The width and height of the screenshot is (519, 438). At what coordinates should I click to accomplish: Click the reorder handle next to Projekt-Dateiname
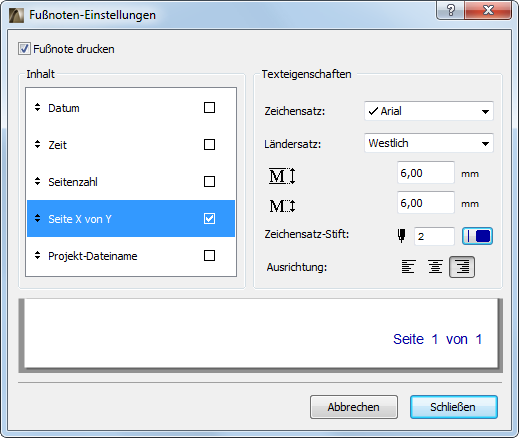pos(37,255)
